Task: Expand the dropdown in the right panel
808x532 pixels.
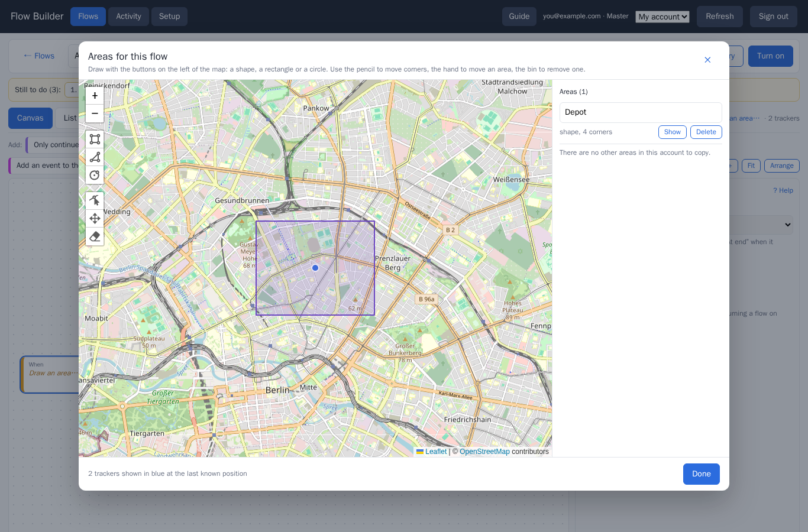Action: click(787, 225)
